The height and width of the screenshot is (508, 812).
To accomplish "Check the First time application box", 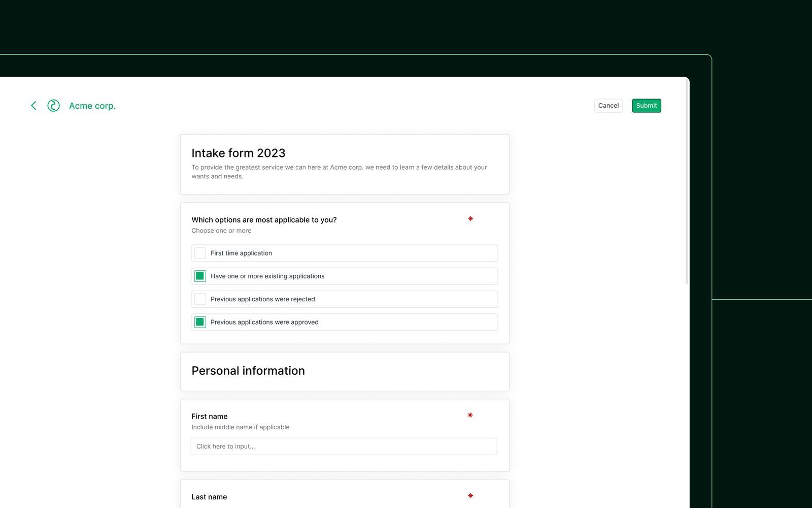I will [x=200, y=253].
